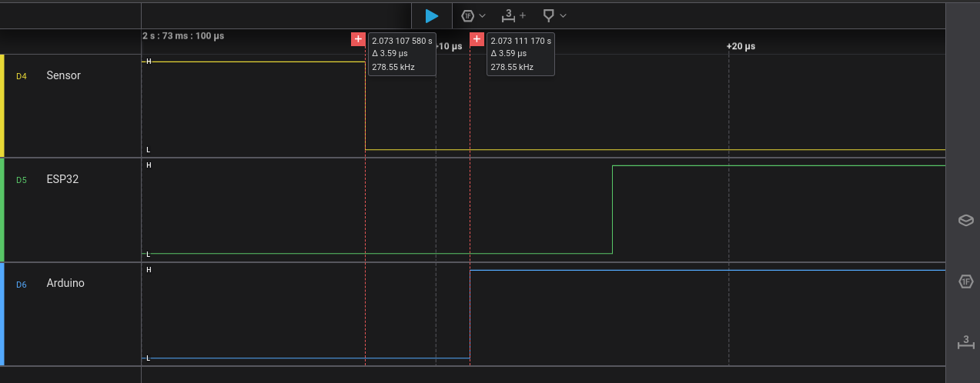The image size is (980, 383).
Task: Select the red marker handle at Sensor falling edge
Action: pos(358,39)
